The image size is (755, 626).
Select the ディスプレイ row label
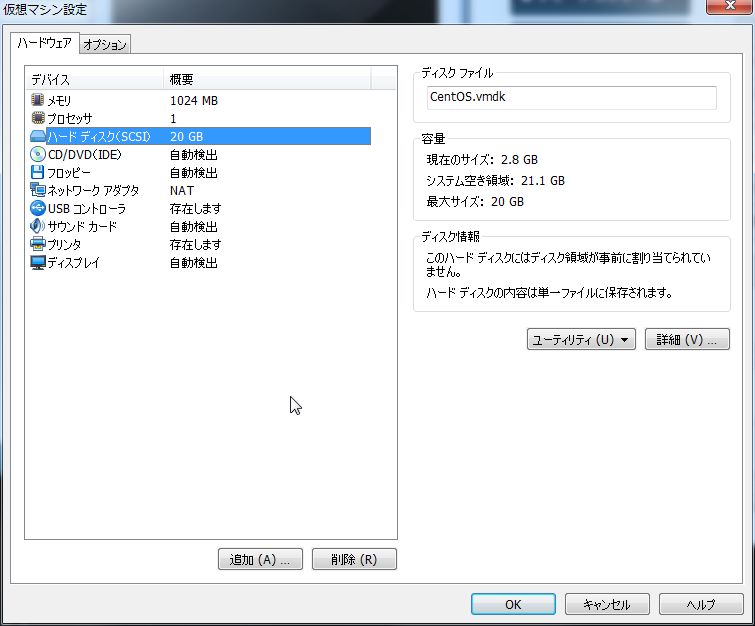74,262
